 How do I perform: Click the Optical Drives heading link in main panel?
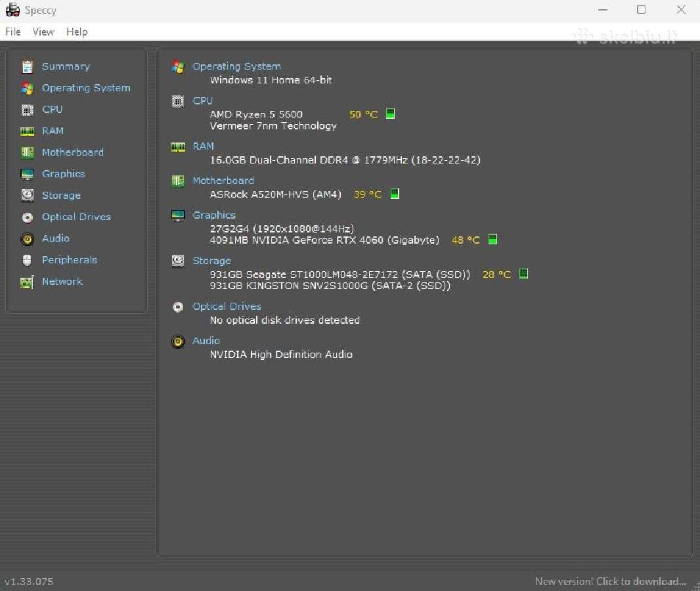pos(227,307)
